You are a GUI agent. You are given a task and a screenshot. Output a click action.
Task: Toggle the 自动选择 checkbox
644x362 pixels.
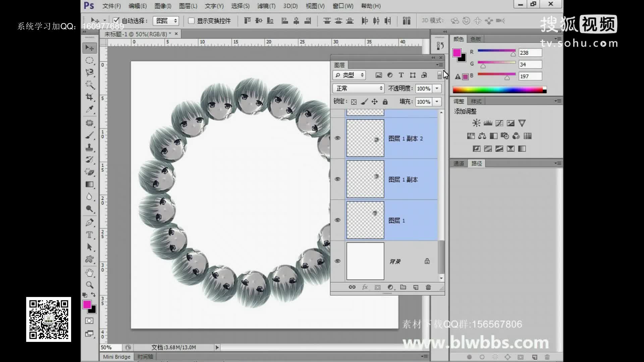click(116, 20)
